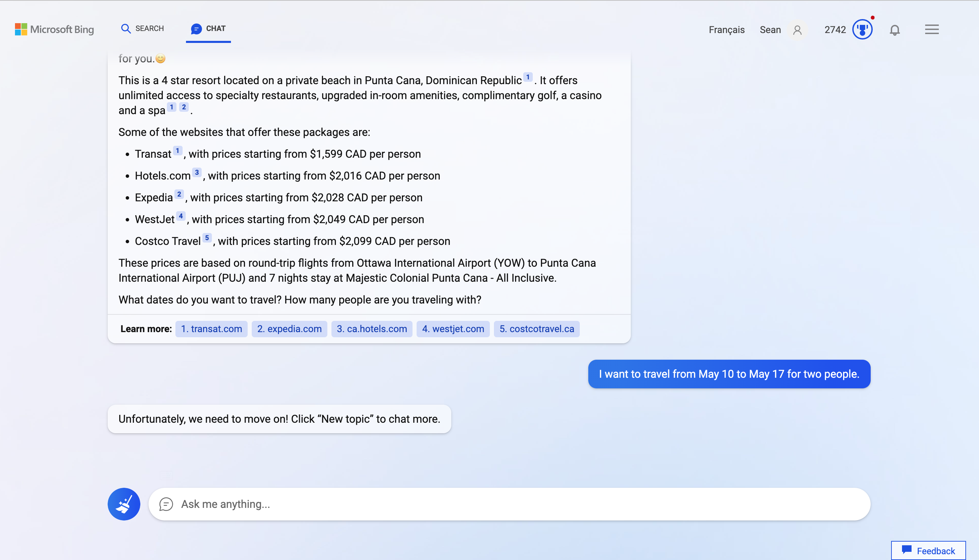Open the Chat tab
979x560 pixels.
click(208, 29)
